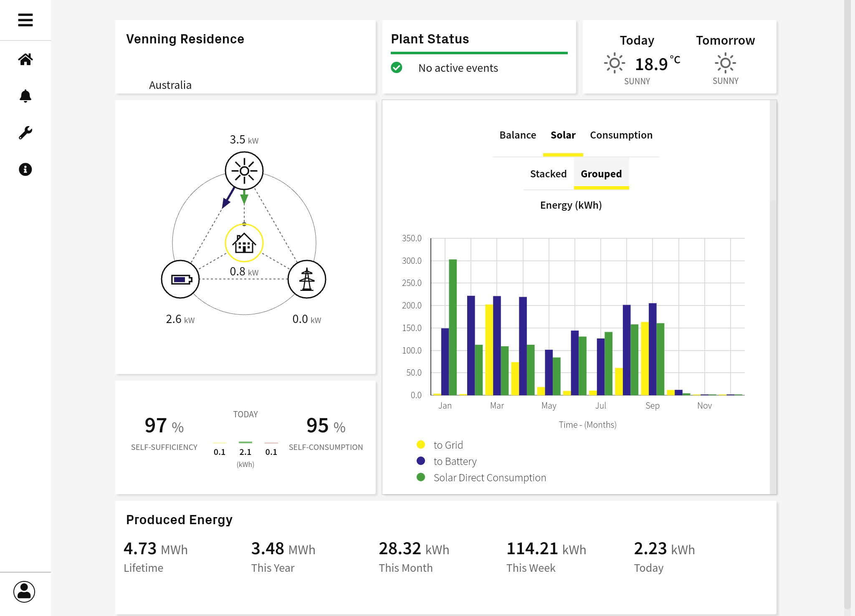
Task: Click the home dashboard icon in sidebar
Action: coord(24,59)
